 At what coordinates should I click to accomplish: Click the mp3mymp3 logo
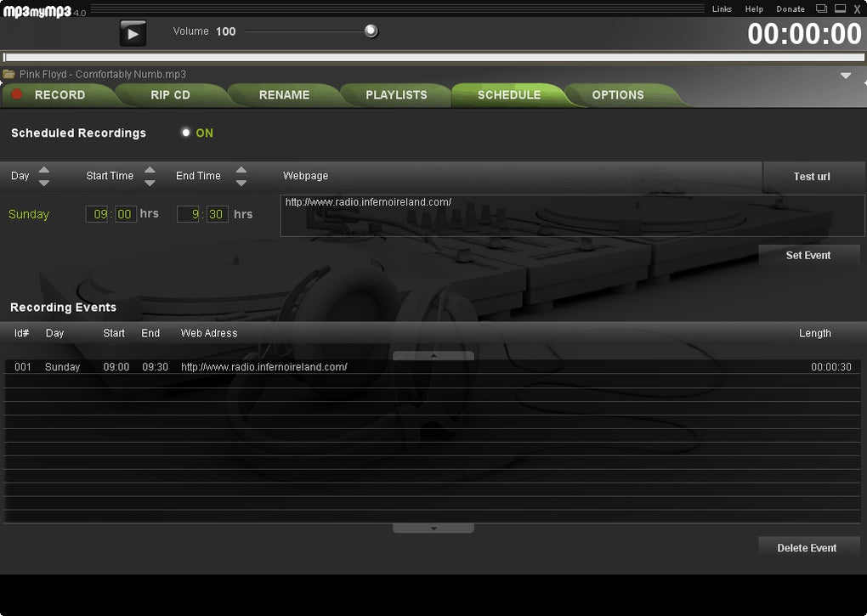point(37,10)
